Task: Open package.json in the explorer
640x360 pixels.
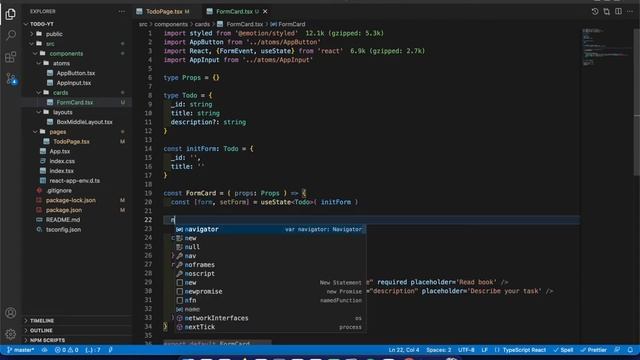Action: [x=64, y=210]
